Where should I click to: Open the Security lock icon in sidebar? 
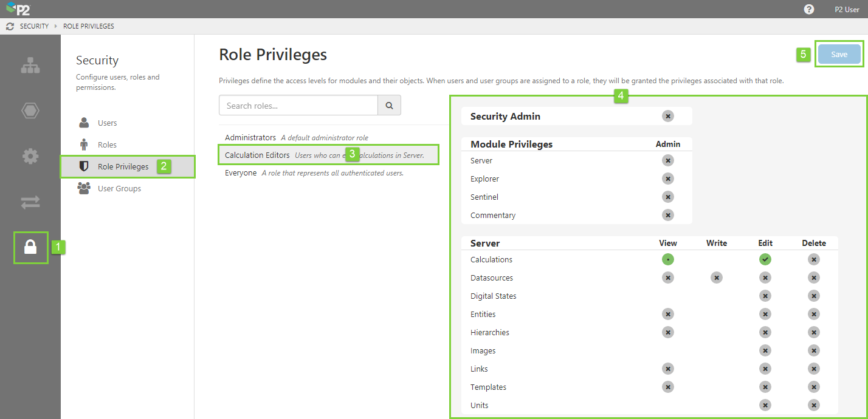coord(30,247)
